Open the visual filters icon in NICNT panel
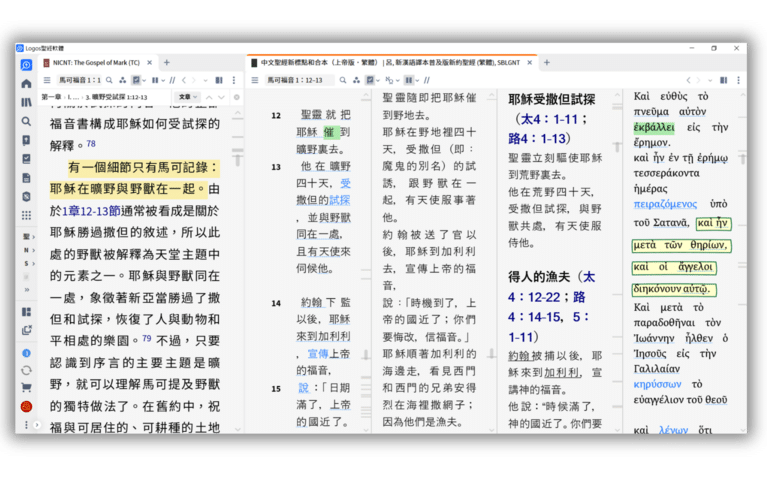This screenshot has width=767, height=479. pyautogui.click(x=122, y=80)
